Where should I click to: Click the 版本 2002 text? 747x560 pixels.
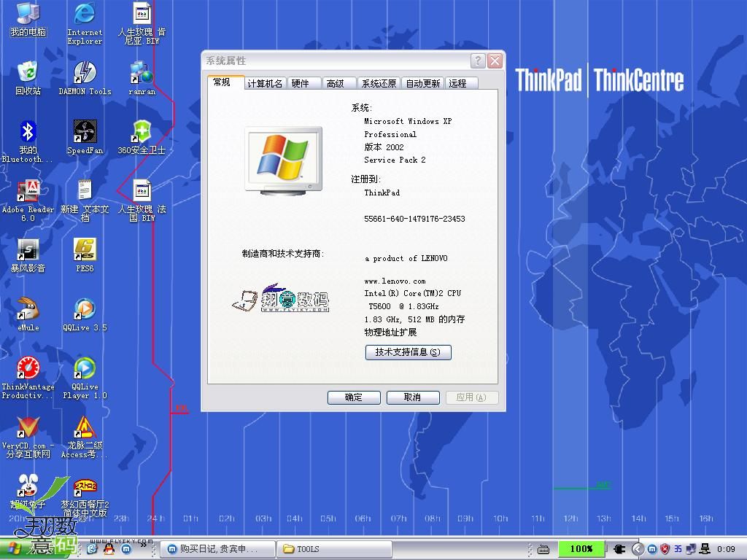(384, 147)
